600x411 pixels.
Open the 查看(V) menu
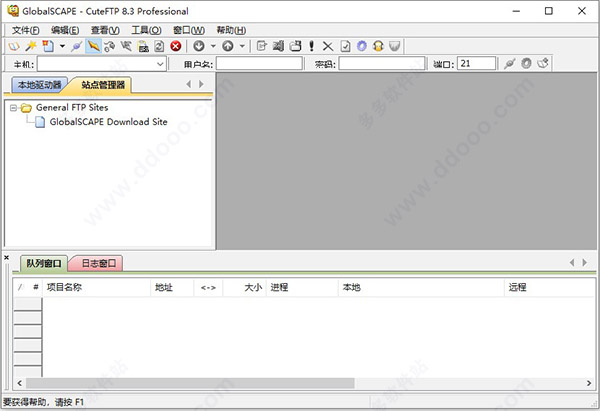point(105,30)
